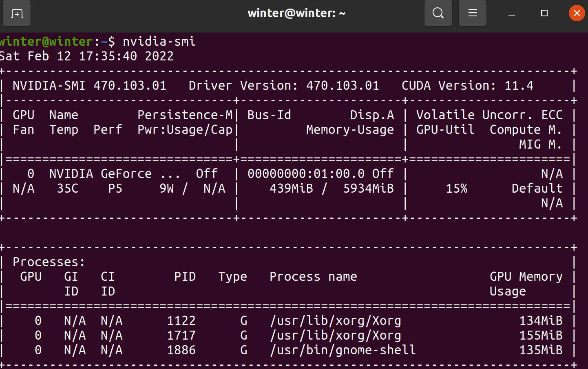Click the Volatile Uncorr. ECC header
The image size is (588, 369).
[x=489, y=115]
